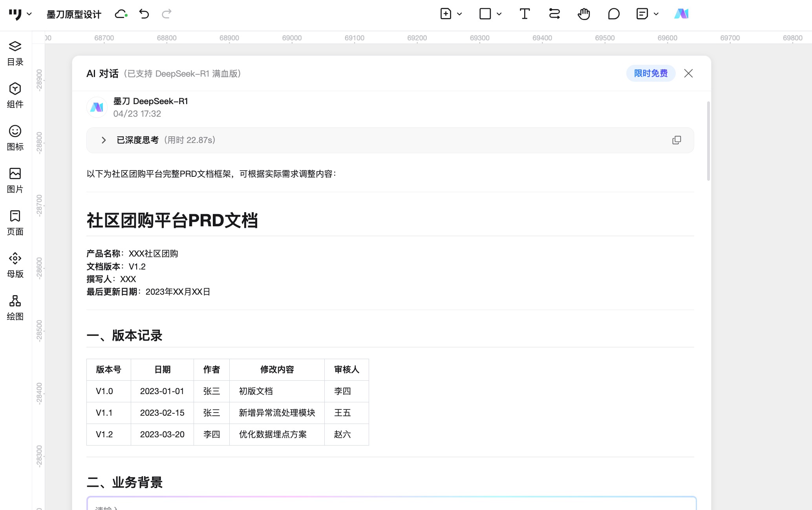This screenshot has width=812, height=510.
Task: Click the undo arrow
Action: tap(144, 14)
